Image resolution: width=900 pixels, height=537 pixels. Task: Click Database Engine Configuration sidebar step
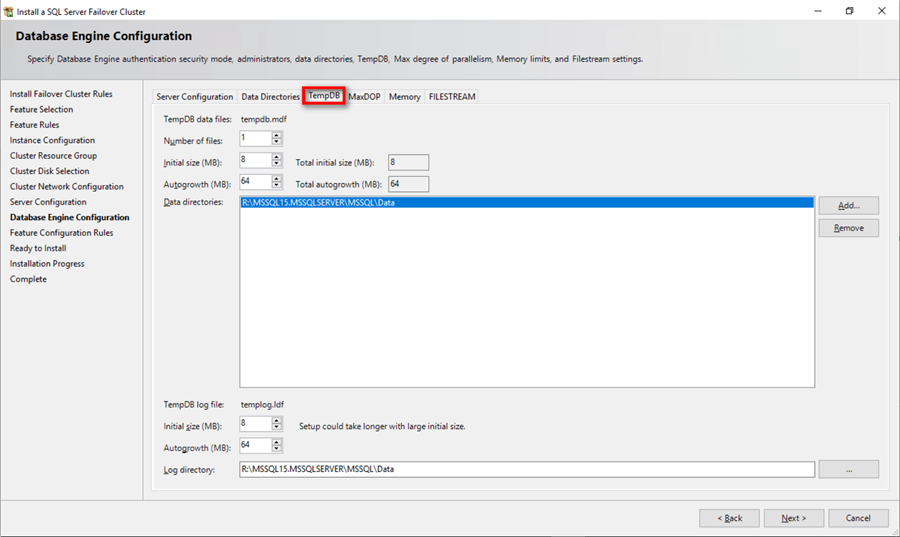69,217
